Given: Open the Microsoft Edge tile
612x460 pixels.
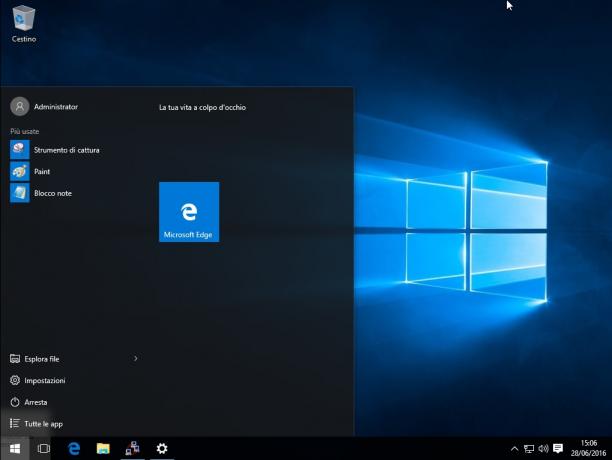Looking at the screenshot, I should [189, 212].
